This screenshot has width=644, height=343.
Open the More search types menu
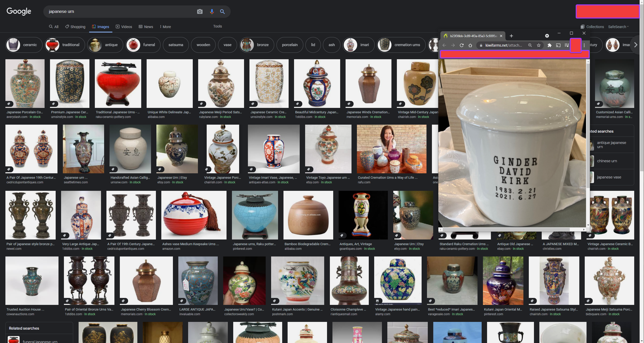coord(165,27)
